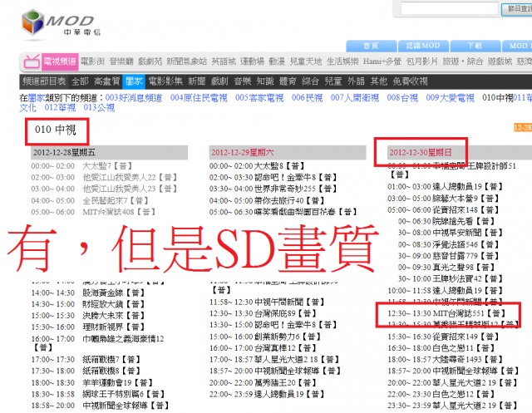
Task: Filter channels by 免費收視
Action: click(410, 81)
